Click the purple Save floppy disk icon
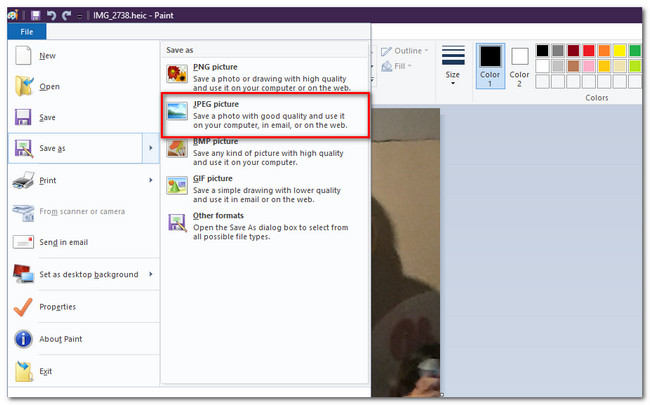Screen dimensions: 650x405 click(23, 117)
